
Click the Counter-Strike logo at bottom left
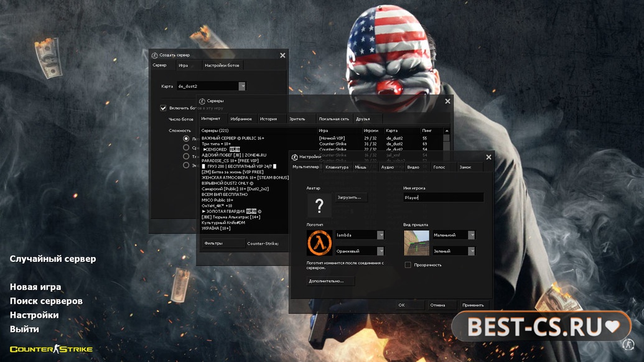(52, 349)
